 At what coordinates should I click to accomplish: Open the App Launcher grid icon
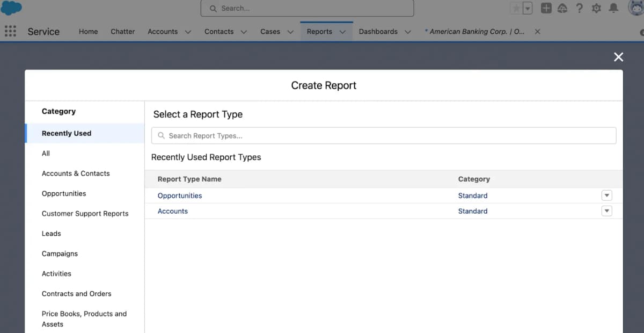[10, 32]
